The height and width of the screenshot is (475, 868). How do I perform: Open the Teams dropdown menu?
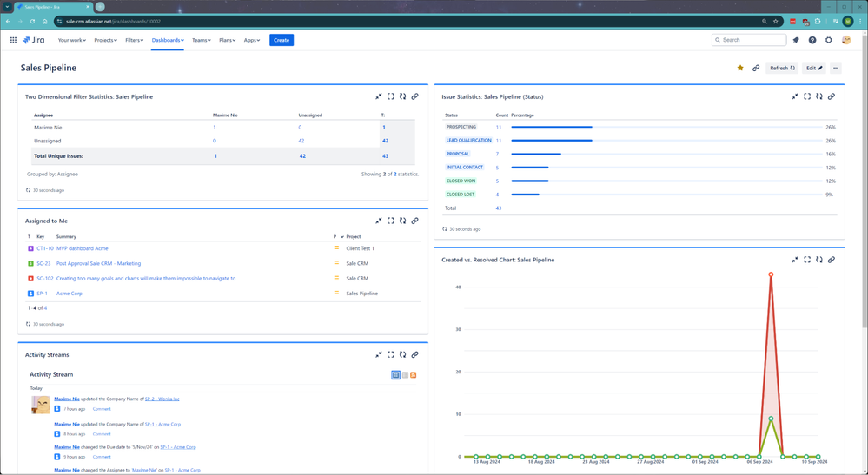pyautogui.click(x=201, y=40)
